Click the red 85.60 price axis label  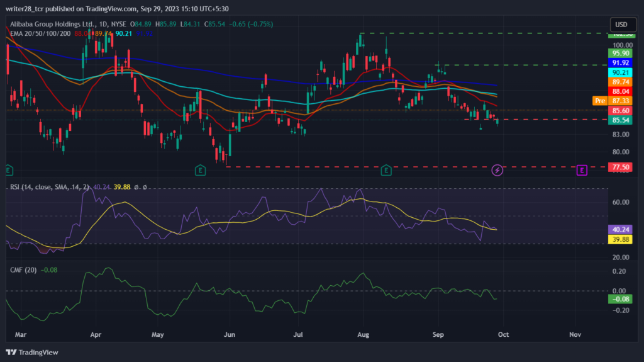click(620, 111)
